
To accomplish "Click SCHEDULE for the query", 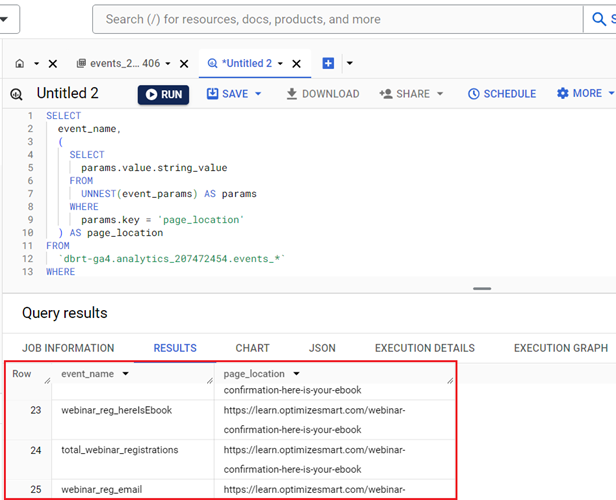I will [x=502, y=94].
